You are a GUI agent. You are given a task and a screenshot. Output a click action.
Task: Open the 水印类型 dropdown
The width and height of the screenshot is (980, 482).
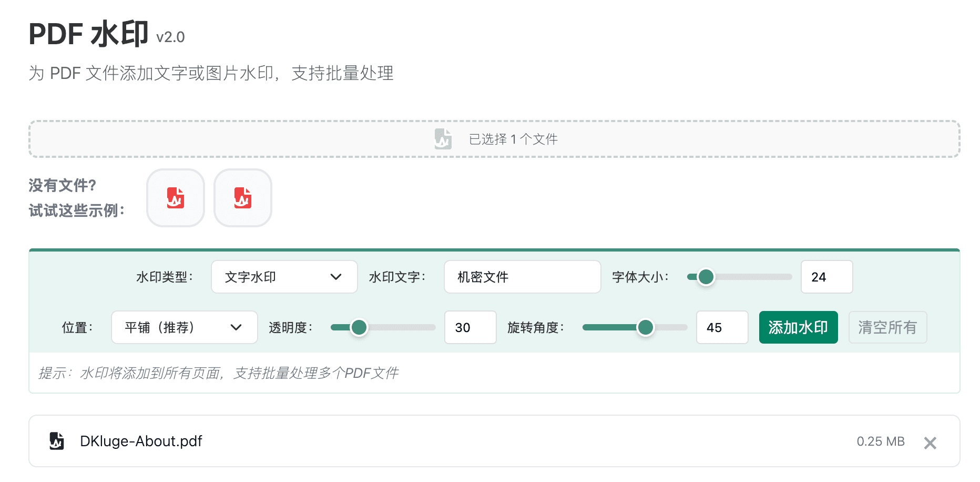[284, 277]
